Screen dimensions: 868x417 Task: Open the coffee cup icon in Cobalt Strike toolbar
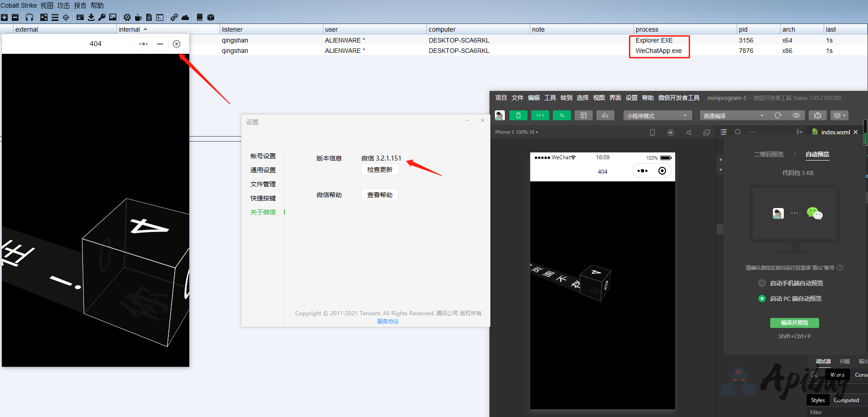click(x=138, y=17)
